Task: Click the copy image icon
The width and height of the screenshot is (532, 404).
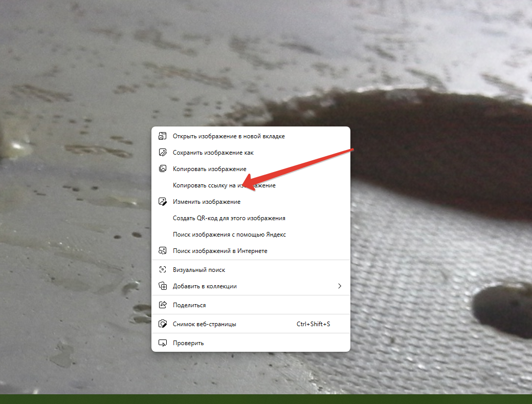Action: [163, 168]
